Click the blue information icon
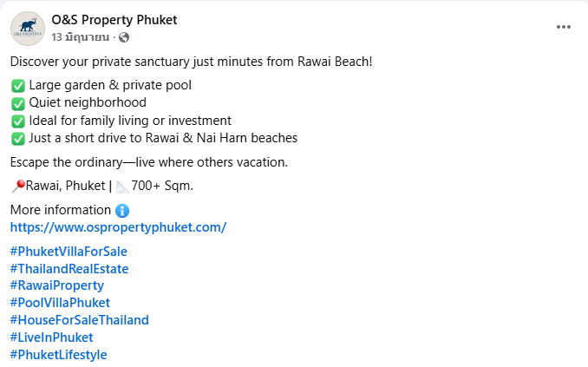The width and height of the screenshot is (588, 367). click(122, 210)
